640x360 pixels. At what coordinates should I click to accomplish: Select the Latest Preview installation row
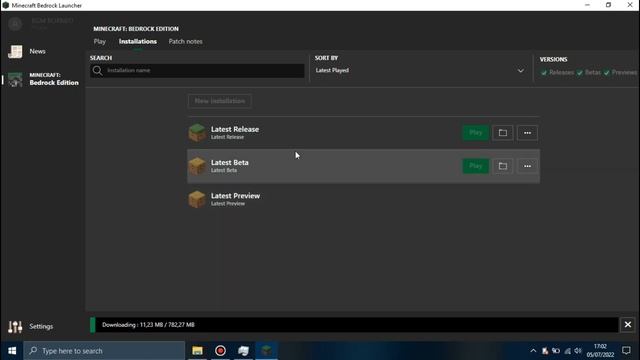(363, 199)
